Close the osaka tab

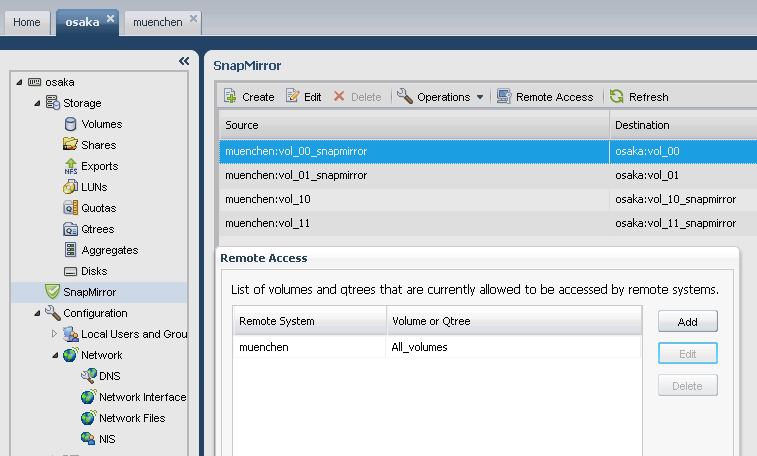[111, 19]
